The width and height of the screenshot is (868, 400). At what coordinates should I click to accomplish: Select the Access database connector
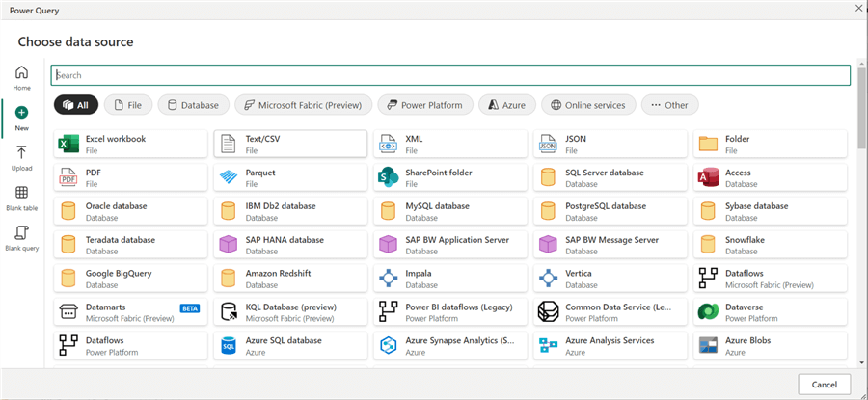pos(770,177)
